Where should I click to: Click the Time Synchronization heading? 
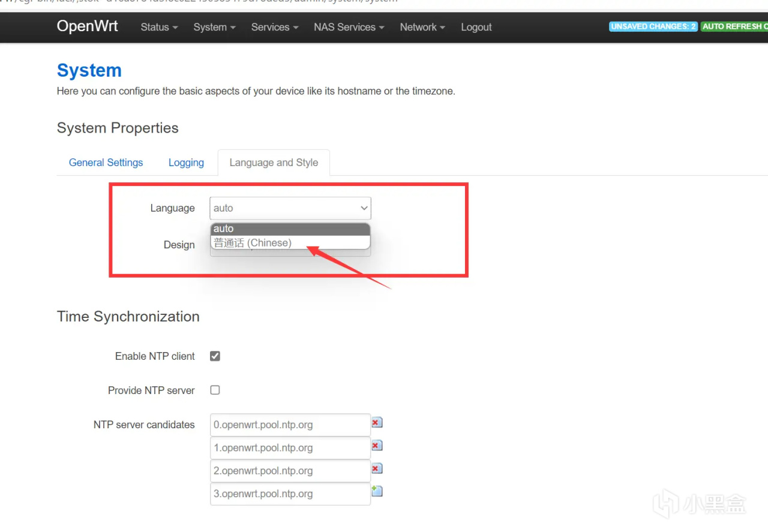click(x=128, y=317)
